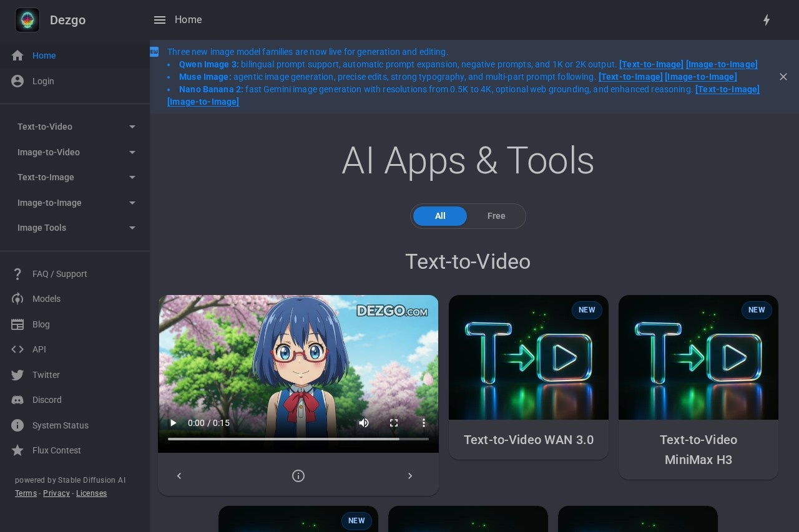Open Text-to-Video WAN 3.0 card
Screen dimensions: 799x532
click(x=529, y=377)
